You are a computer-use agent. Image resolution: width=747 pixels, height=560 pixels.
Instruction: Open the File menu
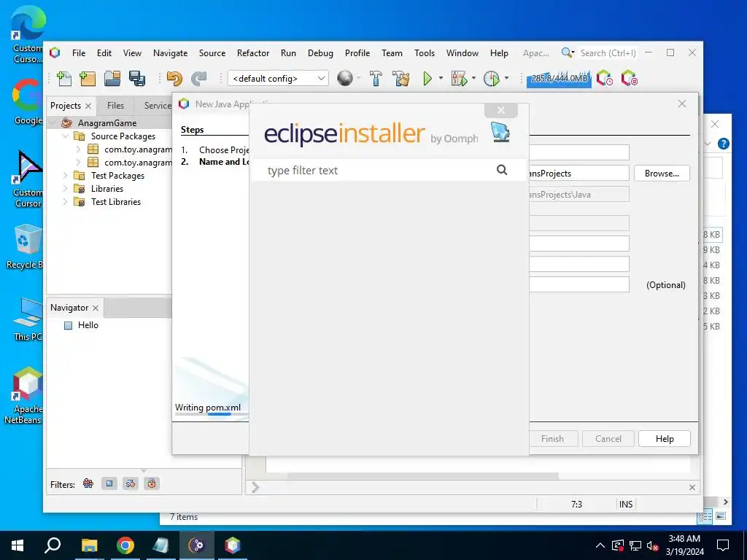tap(79, 52)
